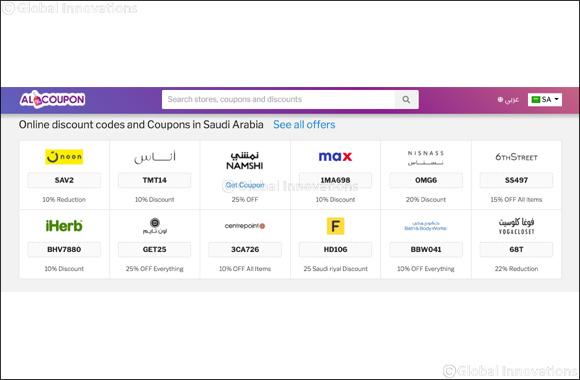The width and height of the screenshot is (580, 380).
Task: Click the Saudi flag icon
Action: click(x=536, y=100)
